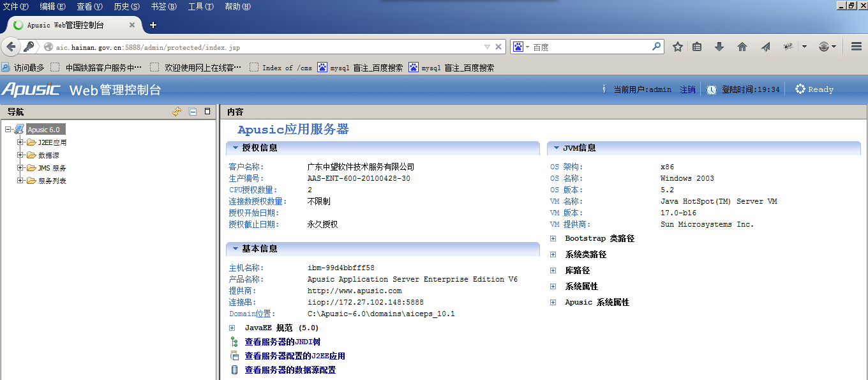Image resolution: width=868 pixels, height=380 pixels.
Task: Collapse the 授权信息 section
Action: pos(235,148)
